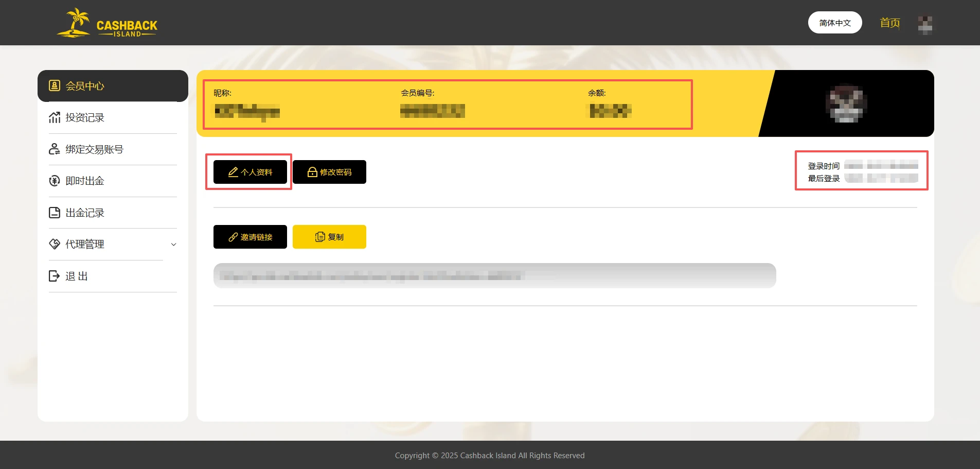
Task: Open the 简体中文 language selector
Action: 834,22
